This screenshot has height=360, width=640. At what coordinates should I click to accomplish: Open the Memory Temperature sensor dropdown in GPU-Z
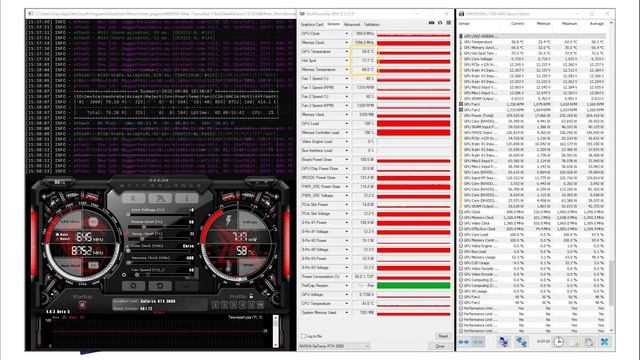pyautogui.click(x=347, y=69)
